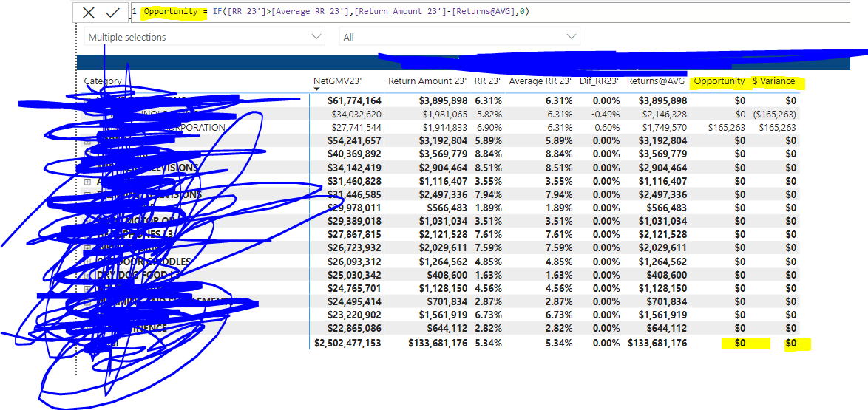Click the sort arrow under the NetGMV23' header

316,89
